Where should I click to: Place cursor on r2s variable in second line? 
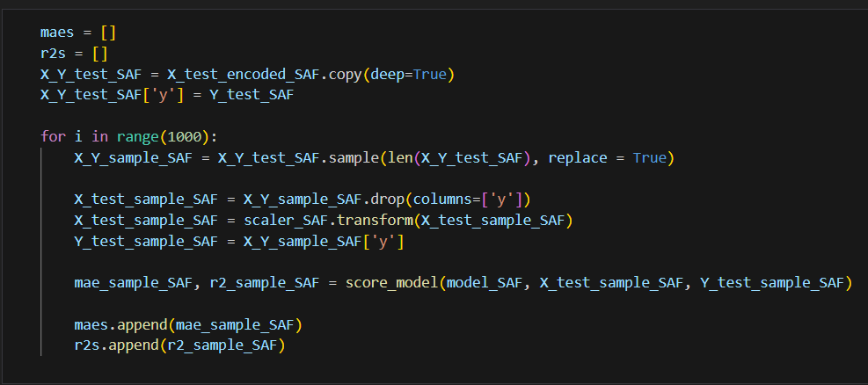[x=53, y=53]
